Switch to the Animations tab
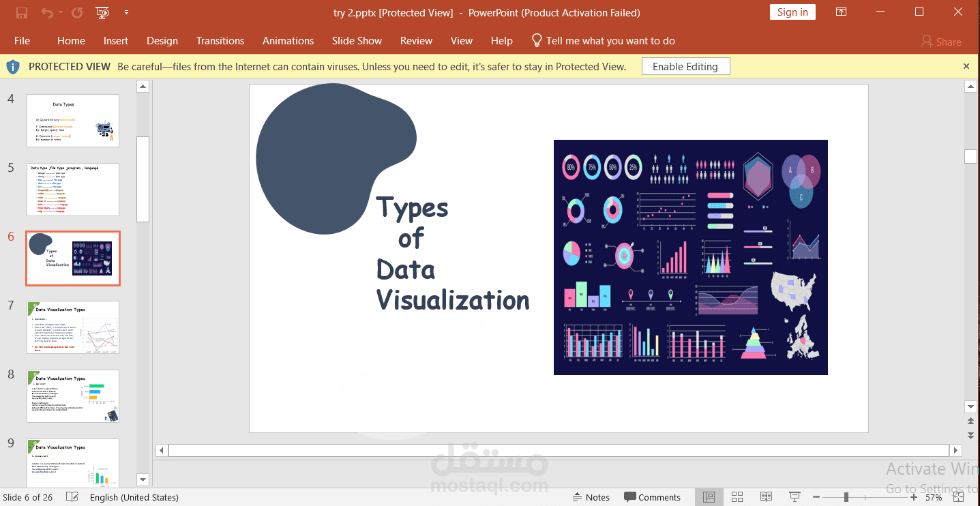980x506 pixels. [x=288, y=41]
